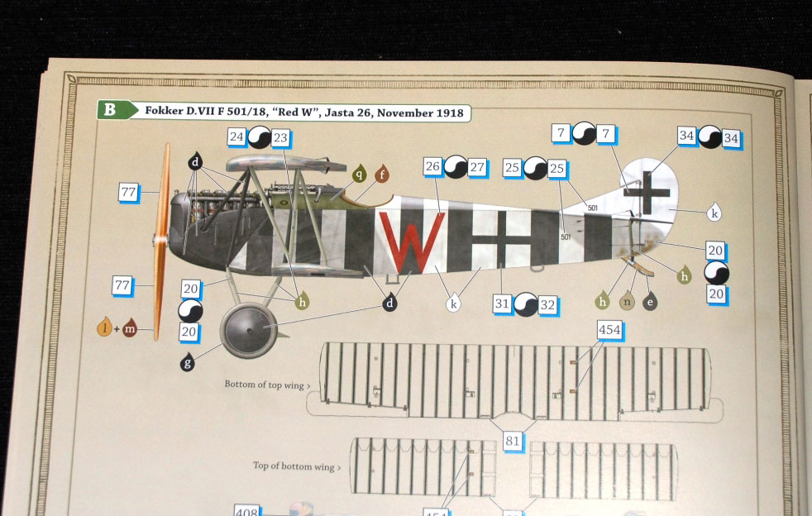The height and width of the screenshot is (516, 812).
Task: Select decal number 24 box
Action: pyautogui.click(x=238, y=138)
